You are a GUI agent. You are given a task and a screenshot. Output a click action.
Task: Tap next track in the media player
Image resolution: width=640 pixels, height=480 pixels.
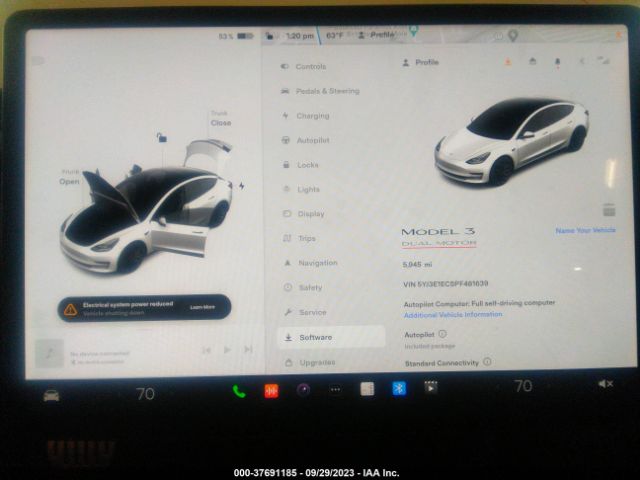click(248, 349)
